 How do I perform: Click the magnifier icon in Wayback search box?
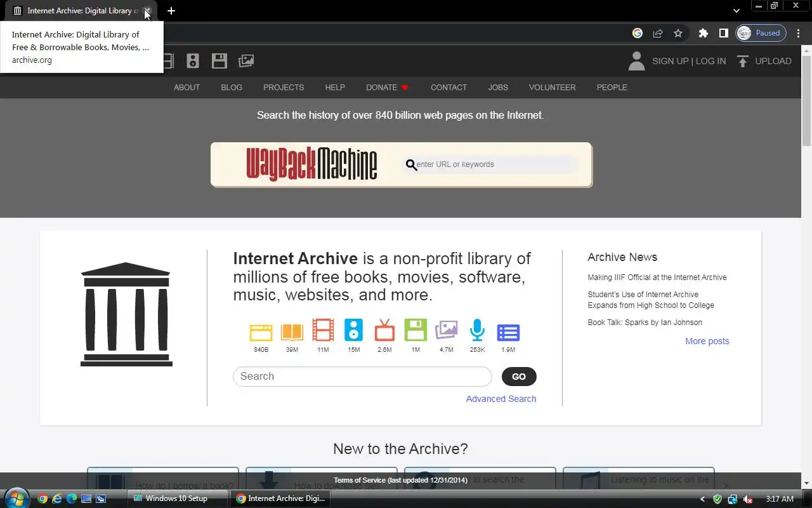(411, 165)
